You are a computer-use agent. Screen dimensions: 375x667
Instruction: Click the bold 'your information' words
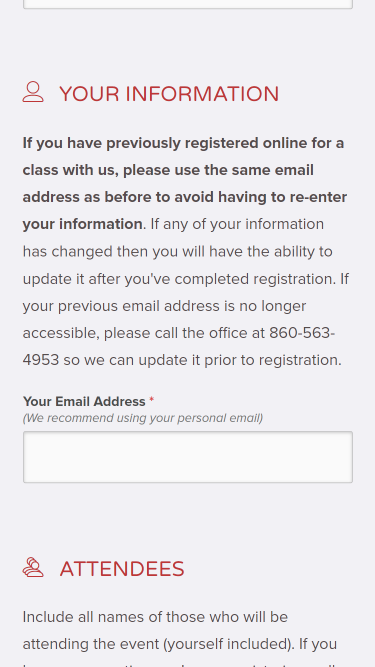point(82,224)
